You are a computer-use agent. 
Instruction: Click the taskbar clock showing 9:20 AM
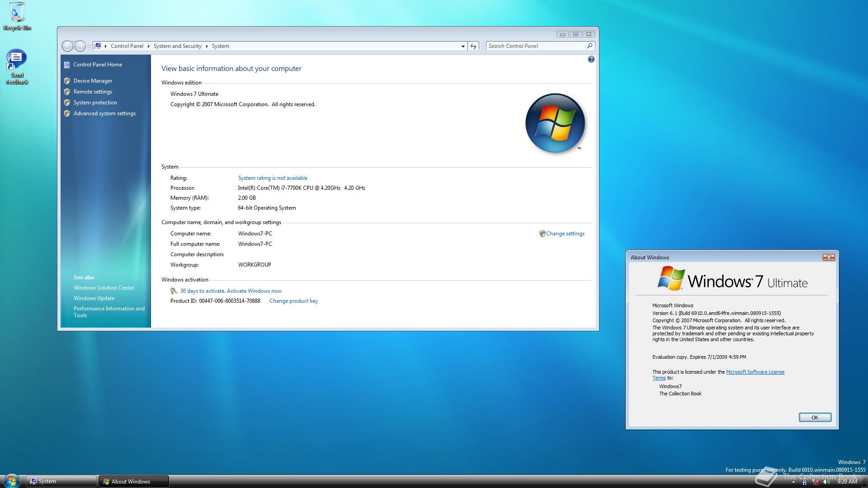point(847,482)
